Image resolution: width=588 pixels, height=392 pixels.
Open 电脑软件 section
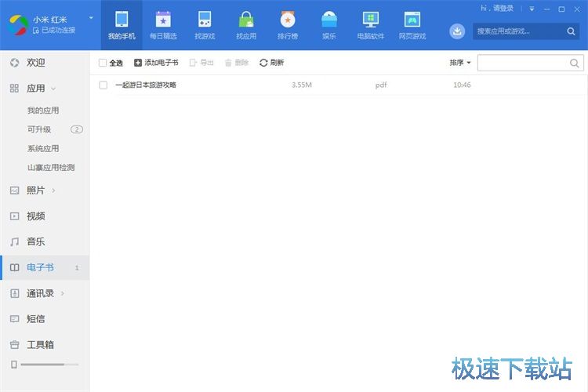pos(371,25)
